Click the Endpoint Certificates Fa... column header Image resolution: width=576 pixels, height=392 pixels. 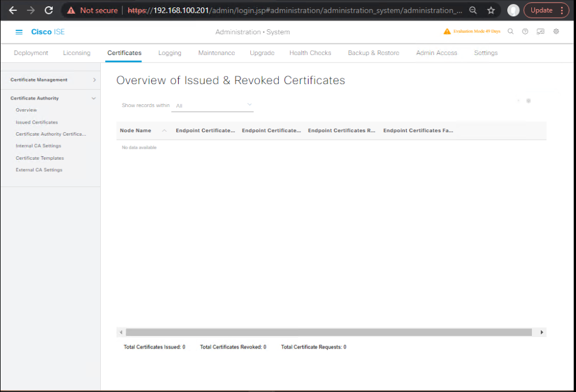click(x=418, y=130)
